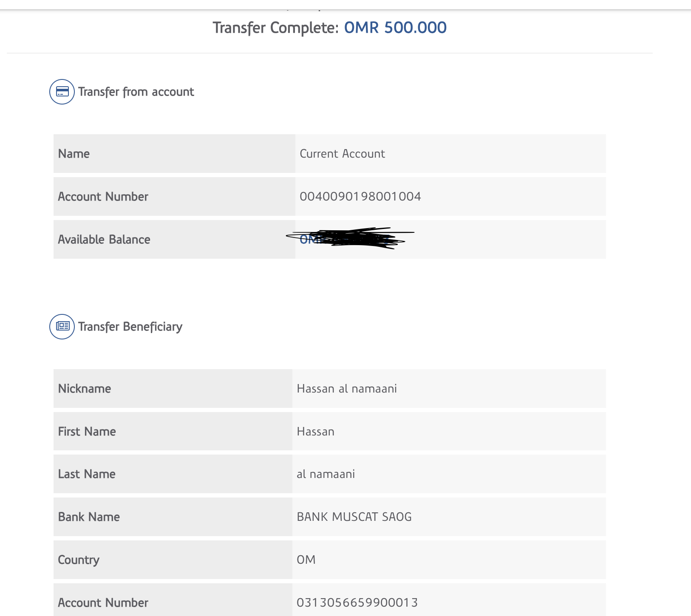Select the BANK MUSCAT SAOG bank name

click(x=354, y=517)
